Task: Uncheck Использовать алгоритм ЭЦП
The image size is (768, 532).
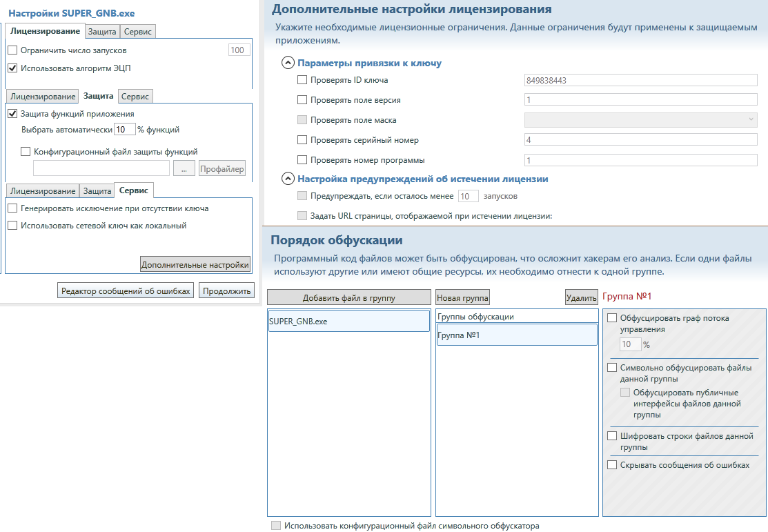Action: [x=12, y=68]
